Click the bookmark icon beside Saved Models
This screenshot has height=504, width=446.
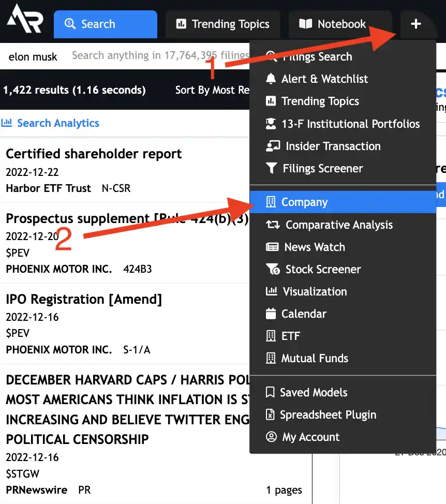click(x=270, y=393)
